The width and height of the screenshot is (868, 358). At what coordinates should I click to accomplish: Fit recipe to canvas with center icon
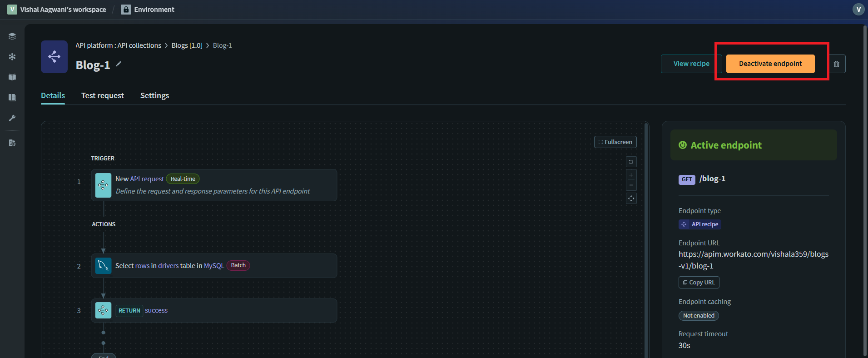pos(631,199)
